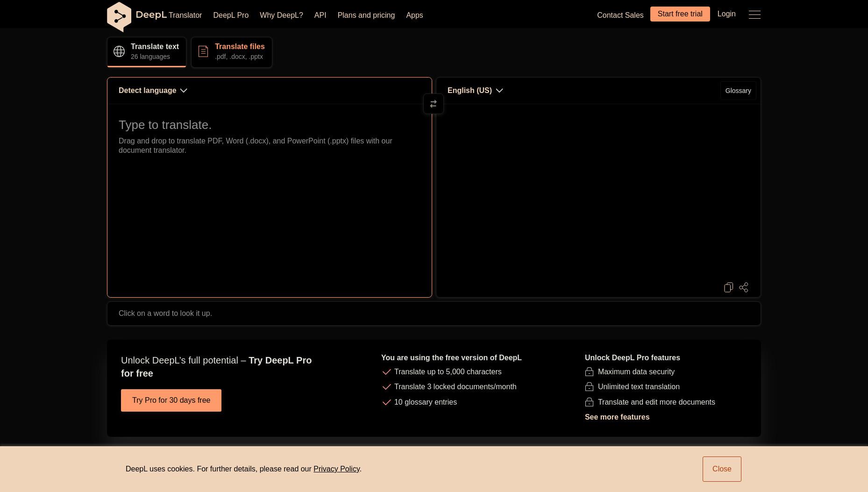Click checkmark beside Translate 3 locked documents/month
The height and width of the screenshot is (492, 868).
[386, 387]
